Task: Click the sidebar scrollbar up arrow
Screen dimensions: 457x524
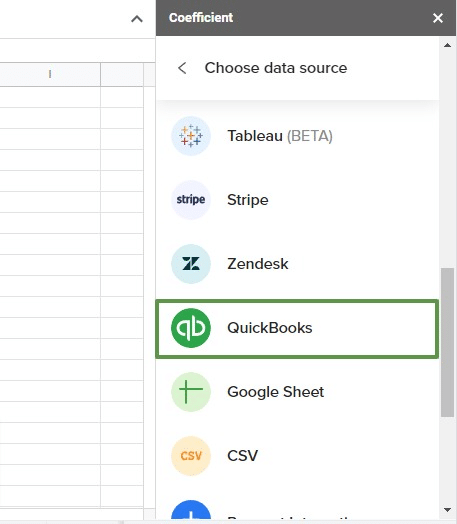Action: pyautogui.click(x=447, y=45)
